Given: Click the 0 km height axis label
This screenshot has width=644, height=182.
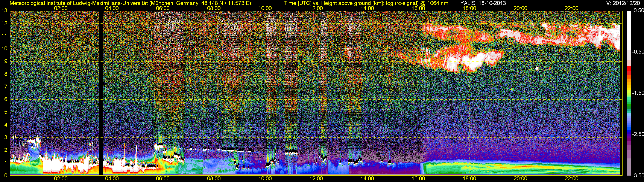Looking at the screenshot, I should pyautogui.click(x=6, y=176).
